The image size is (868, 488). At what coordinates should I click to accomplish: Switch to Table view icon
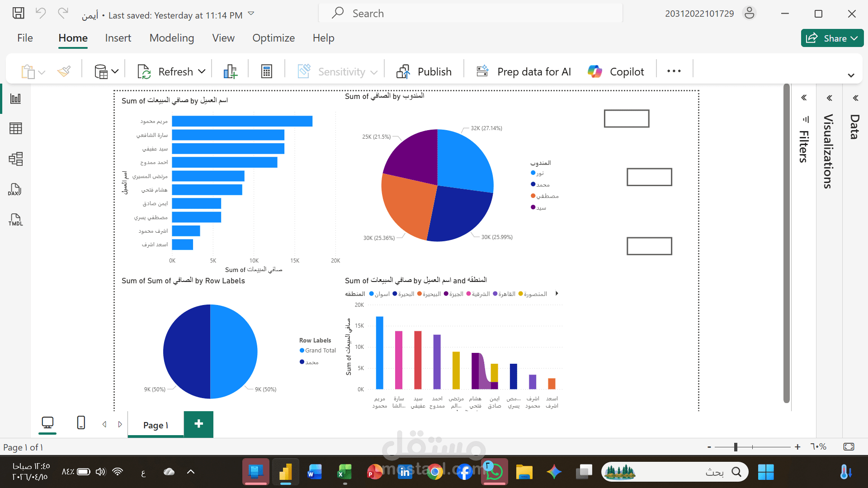pyautogui.click(x=15, y=129)
